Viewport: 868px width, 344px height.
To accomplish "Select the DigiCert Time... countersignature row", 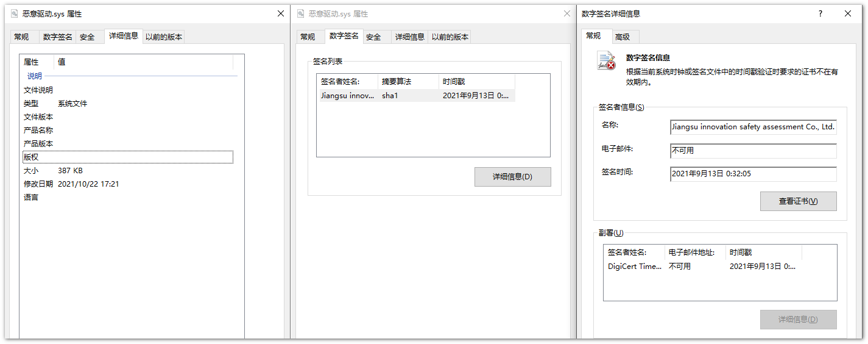I will pyautogui.click(x=634, y=266).
